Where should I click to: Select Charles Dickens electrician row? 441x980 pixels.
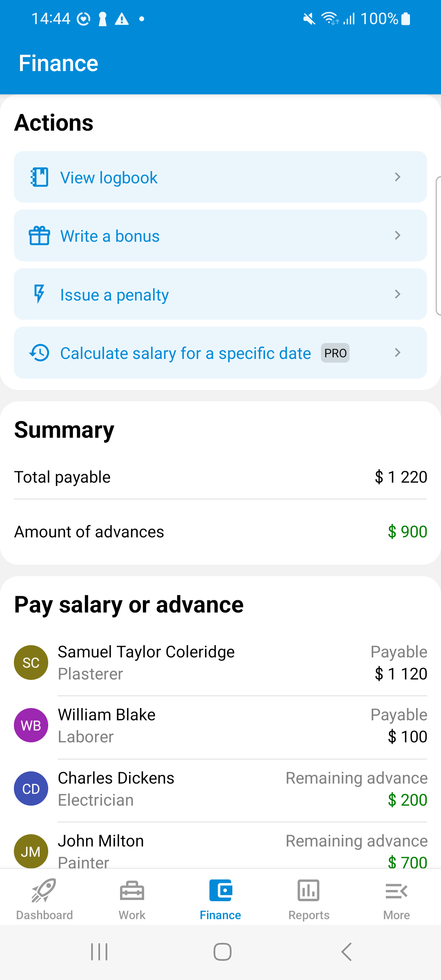(x=220, y=789)
